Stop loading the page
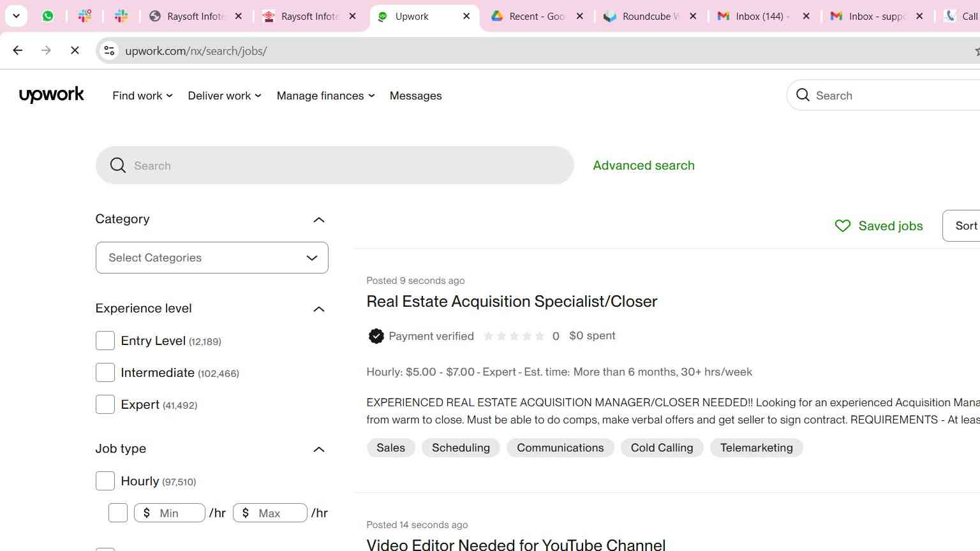The width and height of the screenshot is (980, 551). click(75, 50)
